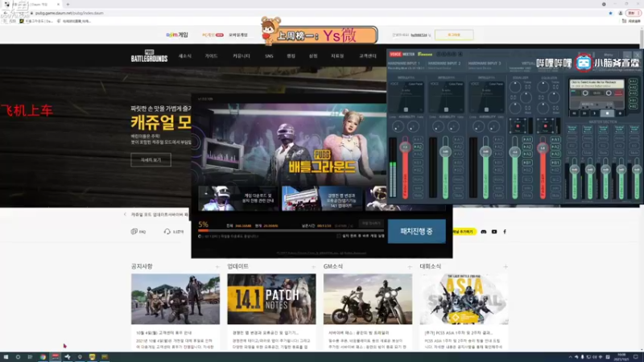Click the Voicemeeter logo badge

[402, 54]
